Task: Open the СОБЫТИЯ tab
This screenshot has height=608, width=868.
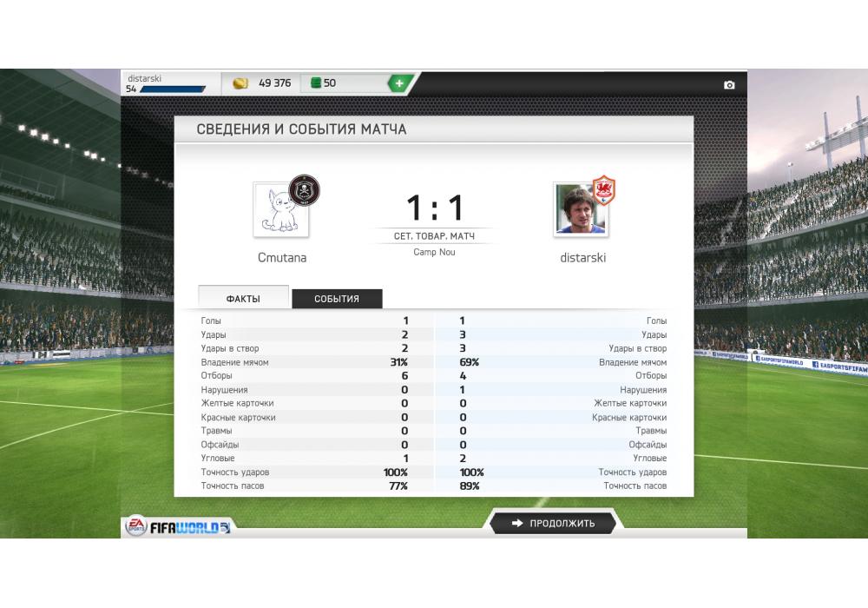Action: (x=337, y=299)
